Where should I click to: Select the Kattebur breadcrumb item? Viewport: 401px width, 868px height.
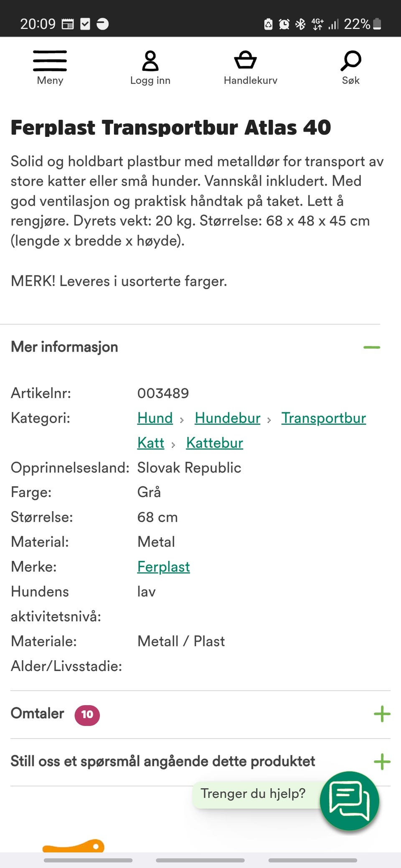214,443
